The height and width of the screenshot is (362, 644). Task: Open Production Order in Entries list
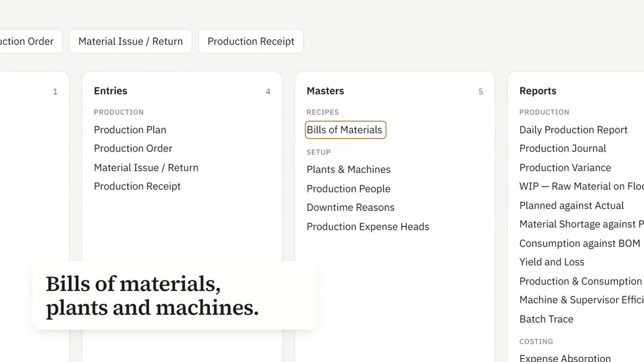coord(133,148)
